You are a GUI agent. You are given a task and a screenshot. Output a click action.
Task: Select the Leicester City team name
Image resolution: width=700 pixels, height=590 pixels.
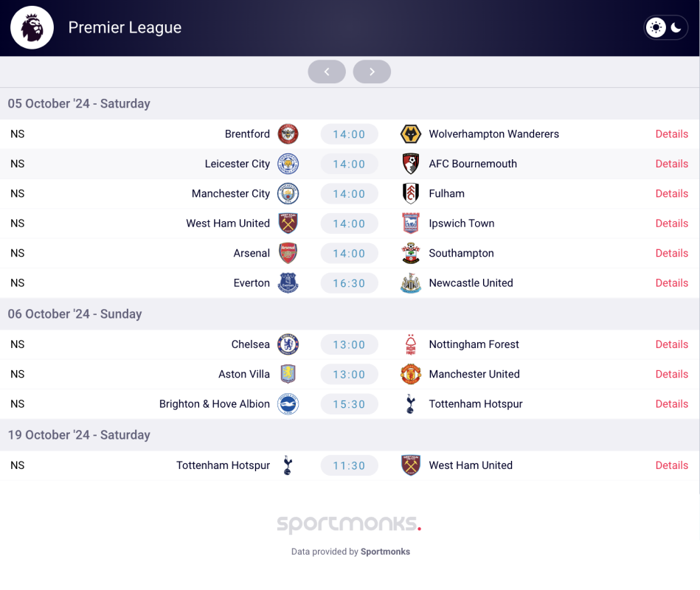[x=237, y=164]
